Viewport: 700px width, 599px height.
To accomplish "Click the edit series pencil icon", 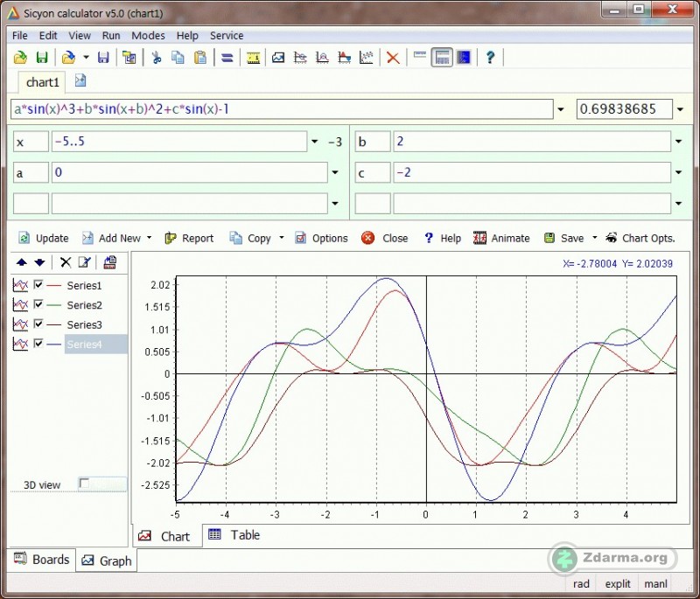I will point(84,262).
